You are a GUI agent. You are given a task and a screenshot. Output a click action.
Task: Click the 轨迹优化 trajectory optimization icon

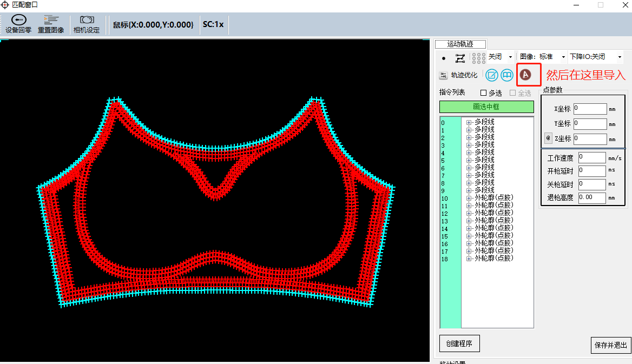click(x=443, y=76)
